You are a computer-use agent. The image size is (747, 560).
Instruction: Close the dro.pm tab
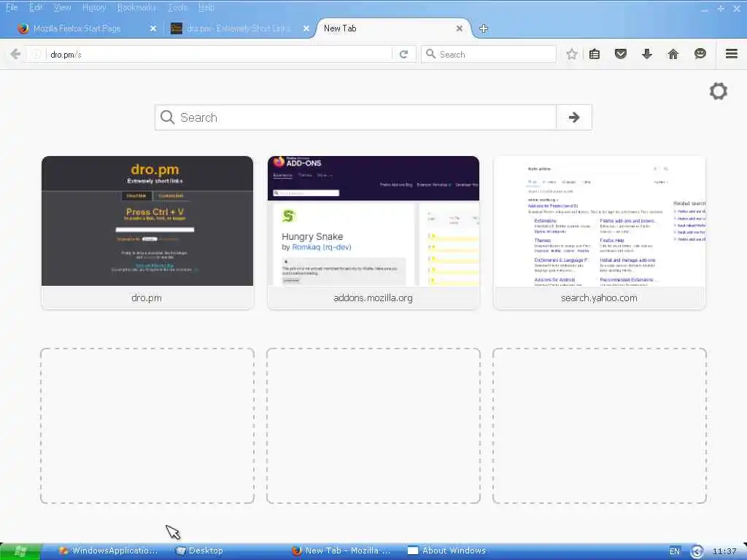pos(306,28)
